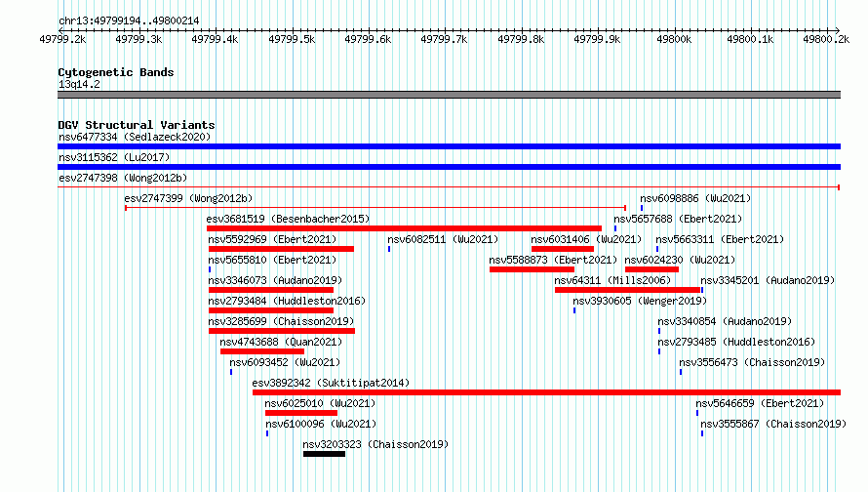
Task: Click the gray 13q14.2 cytogenetic band bar
Action: [x=449, y=95]
